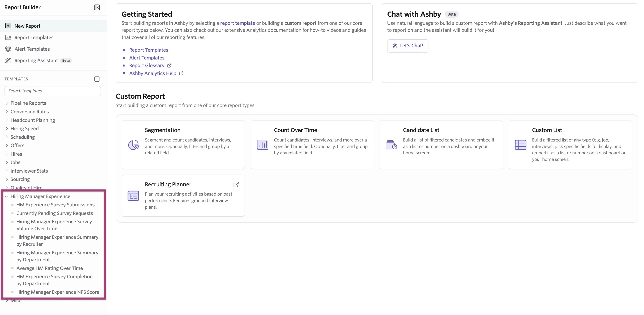Select the Candidate List report card

coord(441,145)
